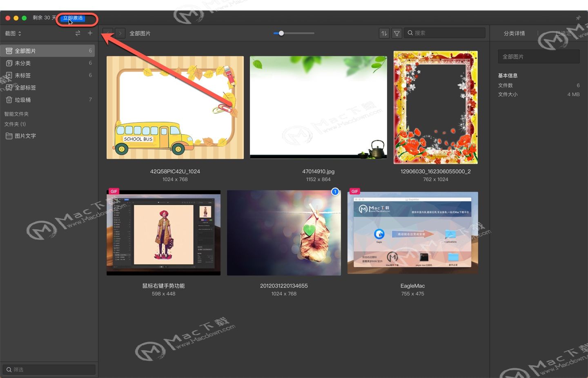Click the 文件大小 row

click(x=539, y=94)
